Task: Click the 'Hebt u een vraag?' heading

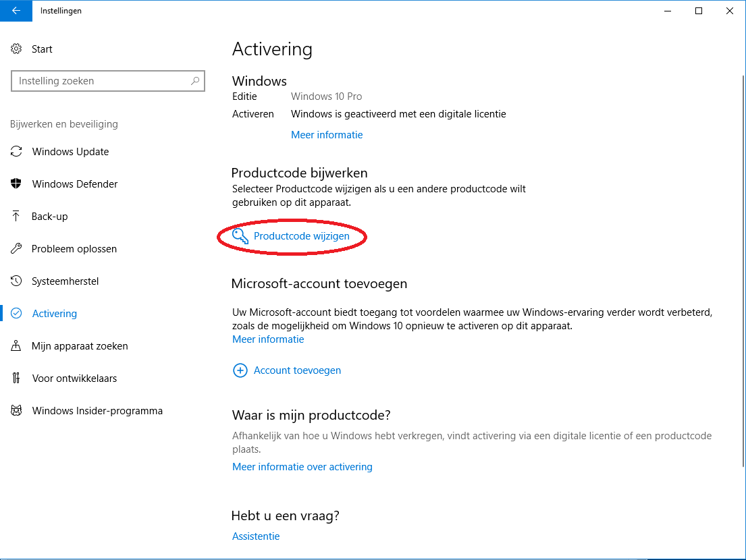Action: 286,515
